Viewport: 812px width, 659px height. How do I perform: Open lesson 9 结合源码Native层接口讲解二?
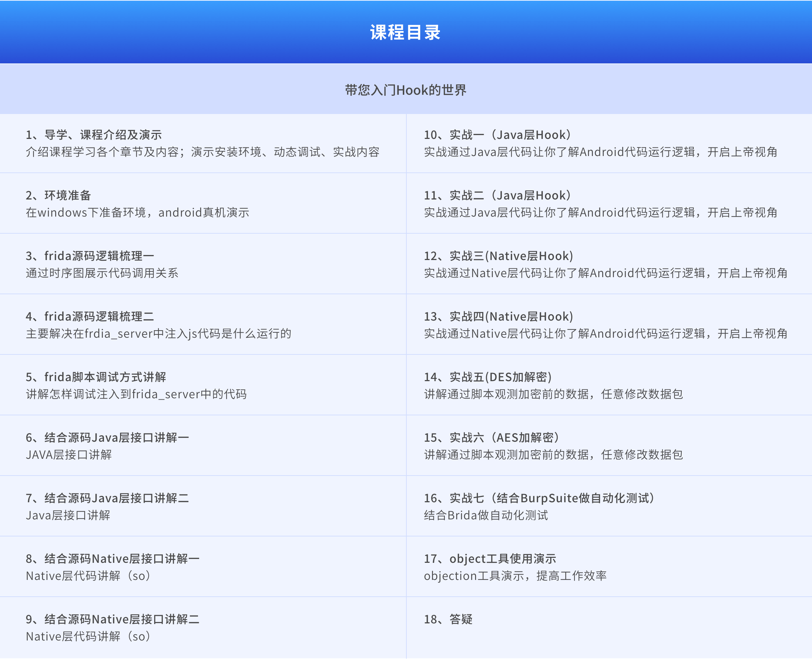tap(112, 619)
